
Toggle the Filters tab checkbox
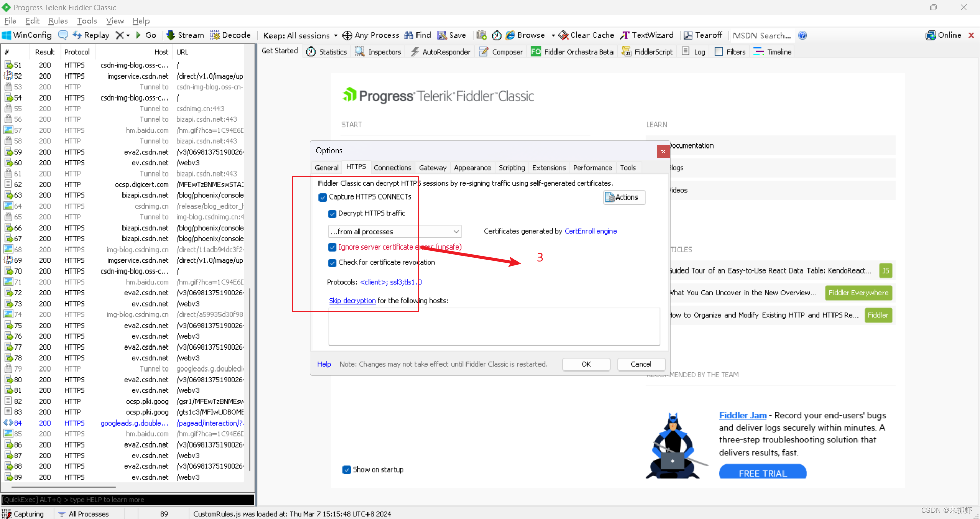click(x=719, y=52)
